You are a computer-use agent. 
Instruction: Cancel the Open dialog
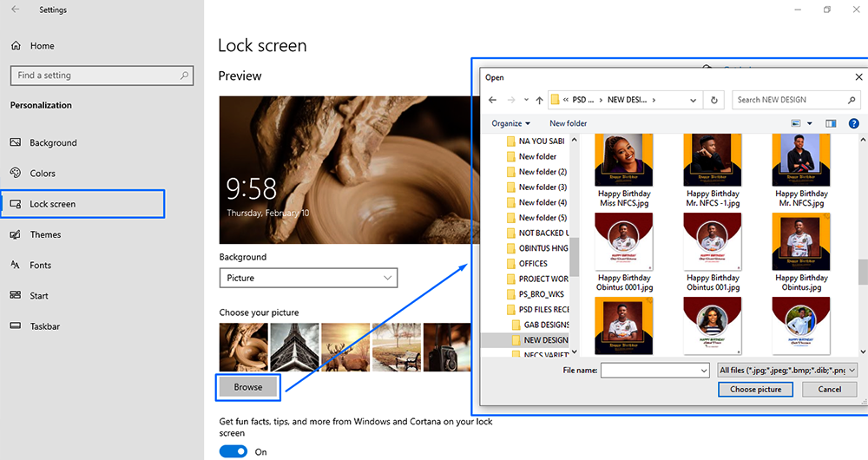coord(829,389)
